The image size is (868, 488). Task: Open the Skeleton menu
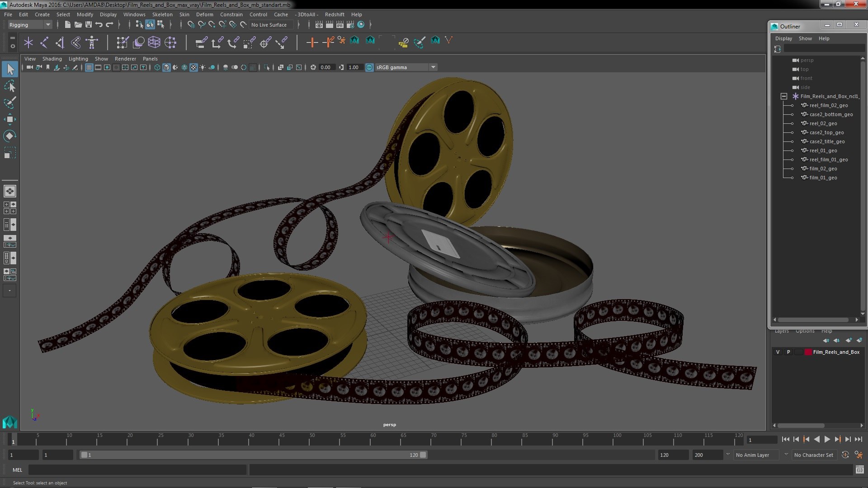(162, 14)
